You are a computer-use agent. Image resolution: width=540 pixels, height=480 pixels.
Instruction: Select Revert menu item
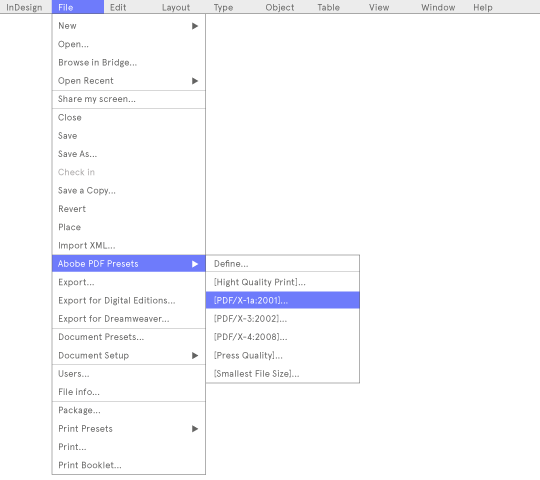coord(129,209)
